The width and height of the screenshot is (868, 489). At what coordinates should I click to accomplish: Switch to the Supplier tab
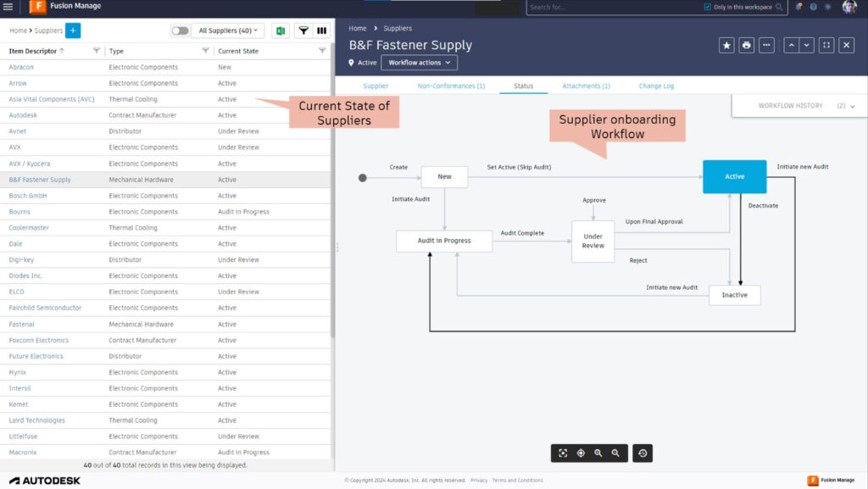[x=376, y=86]
